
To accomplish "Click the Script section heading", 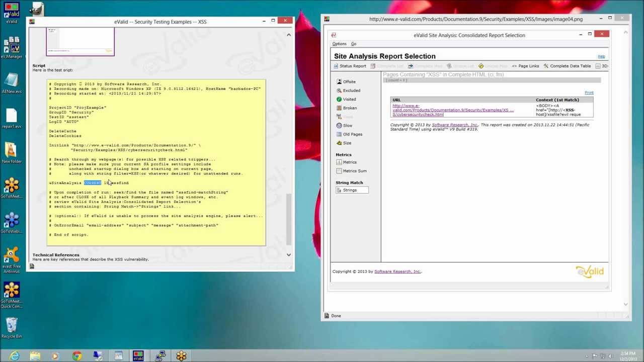I will [x=39, y=65].
